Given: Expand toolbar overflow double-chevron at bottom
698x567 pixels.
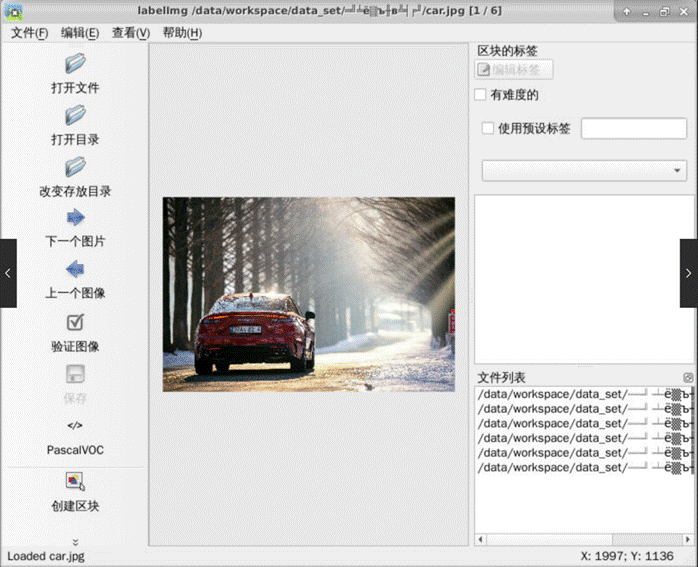Looking at the screenshot, I should point(75,542).
